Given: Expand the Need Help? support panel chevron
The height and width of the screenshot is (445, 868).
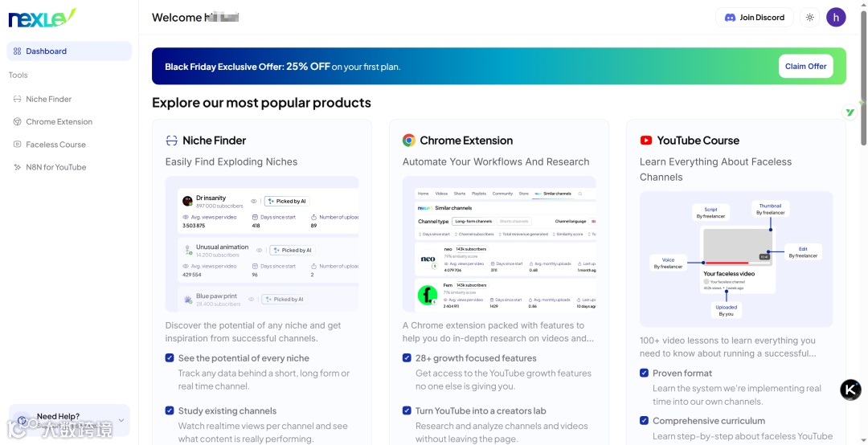Looking at the screenshot, I should pyautogui.click(x=121, y=420).
